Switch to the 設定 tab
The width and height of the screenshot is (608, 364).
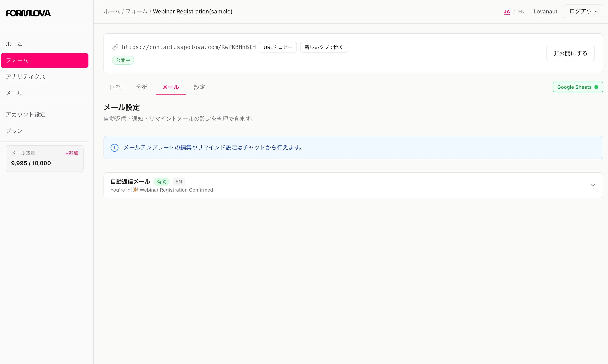click(x=199, y=87)
